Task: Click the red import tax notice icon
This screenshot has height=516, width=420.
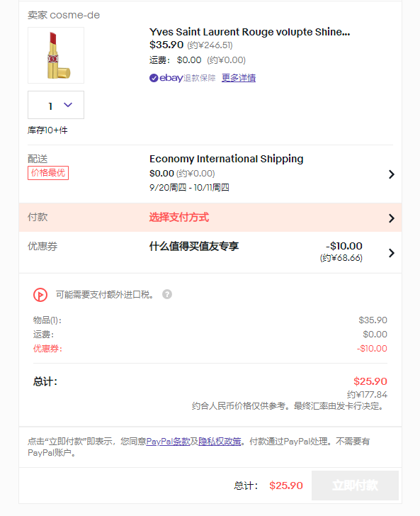Action: [40, 295]
